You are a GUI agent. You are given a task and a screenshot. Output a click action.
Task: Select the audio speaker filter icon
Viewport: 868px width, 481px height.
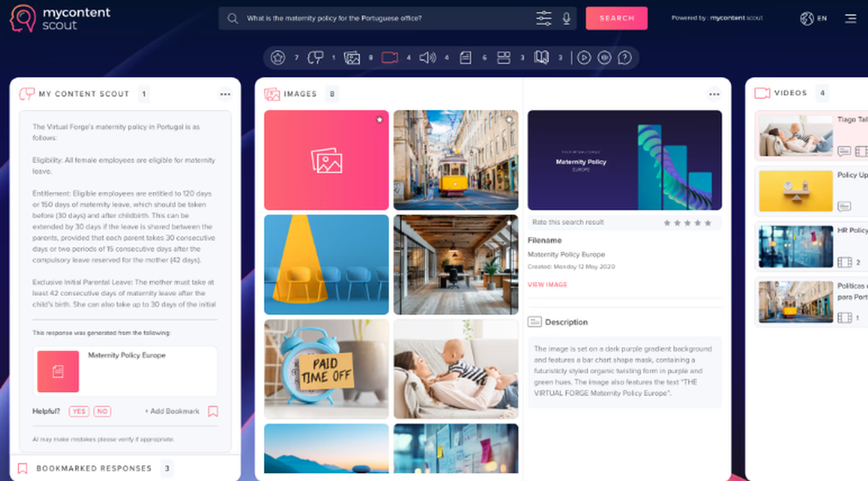427,57
